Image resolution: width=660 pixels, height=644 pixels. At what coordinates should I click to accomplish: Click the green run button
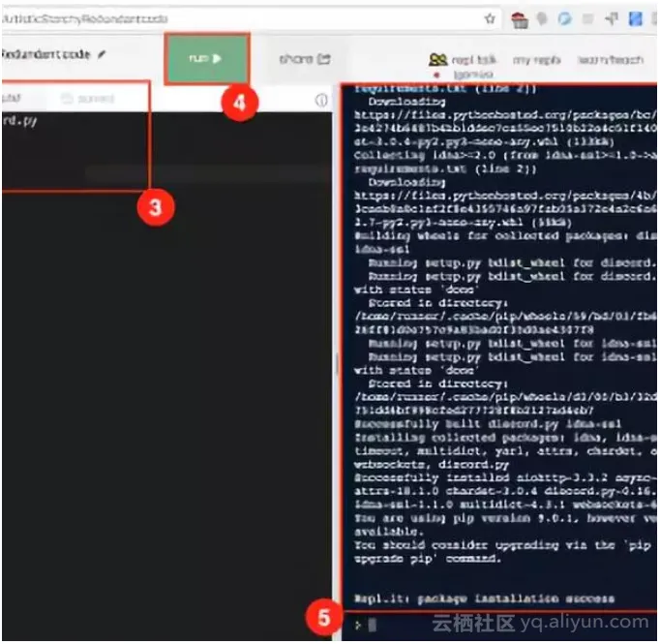coord(207,58)
